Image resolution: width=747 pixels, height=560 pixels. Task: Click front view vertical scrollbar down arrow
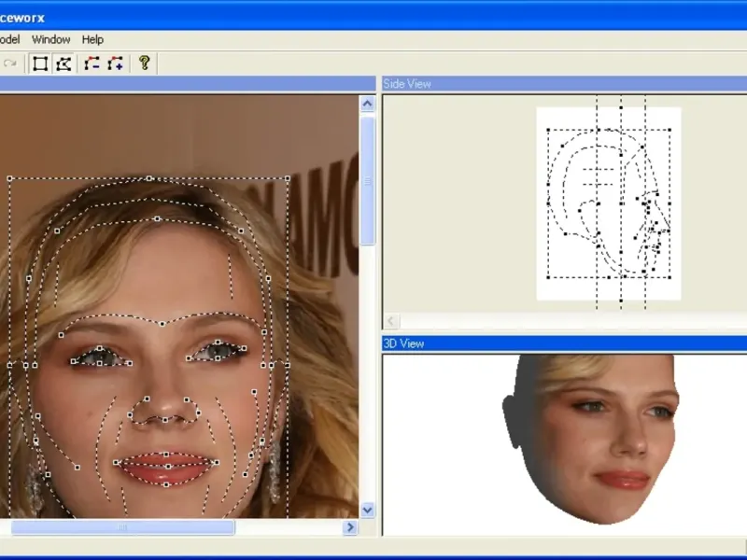(367, 510)
